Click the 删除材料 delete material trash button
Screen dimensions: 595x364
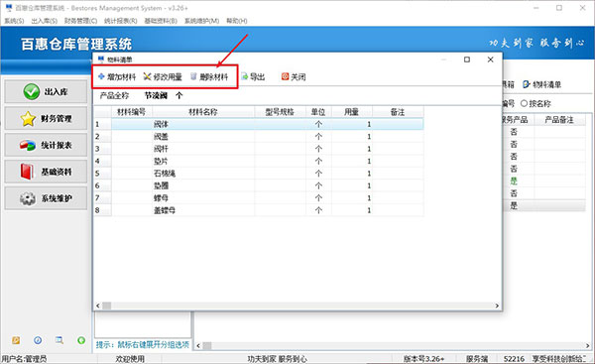(x=209, y=77)
